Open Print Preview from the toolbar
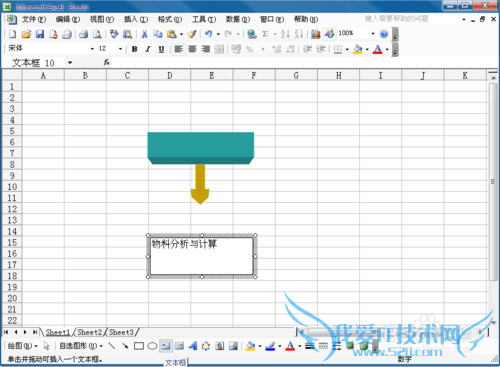The width and height of the screenshot is (500, 367). click(97, 34)
